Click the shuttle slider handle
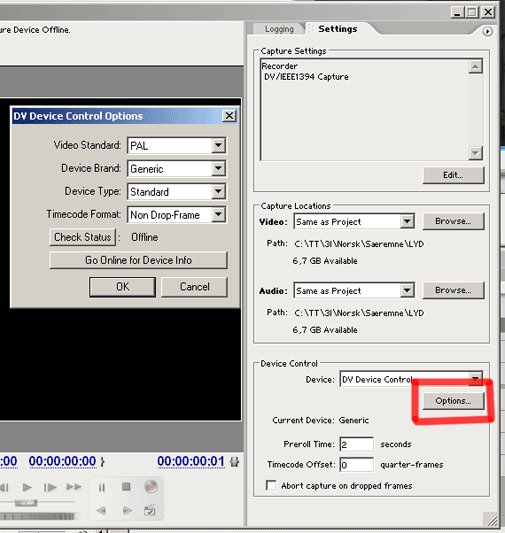Viewport: 505px width, 533px height. (x=26, y=502)
